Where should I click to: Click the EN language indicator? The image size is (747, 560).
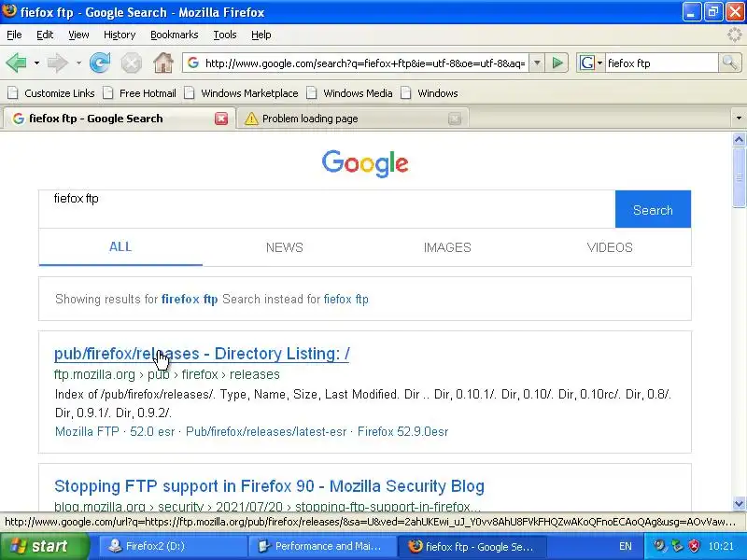(x=626, y=546)
